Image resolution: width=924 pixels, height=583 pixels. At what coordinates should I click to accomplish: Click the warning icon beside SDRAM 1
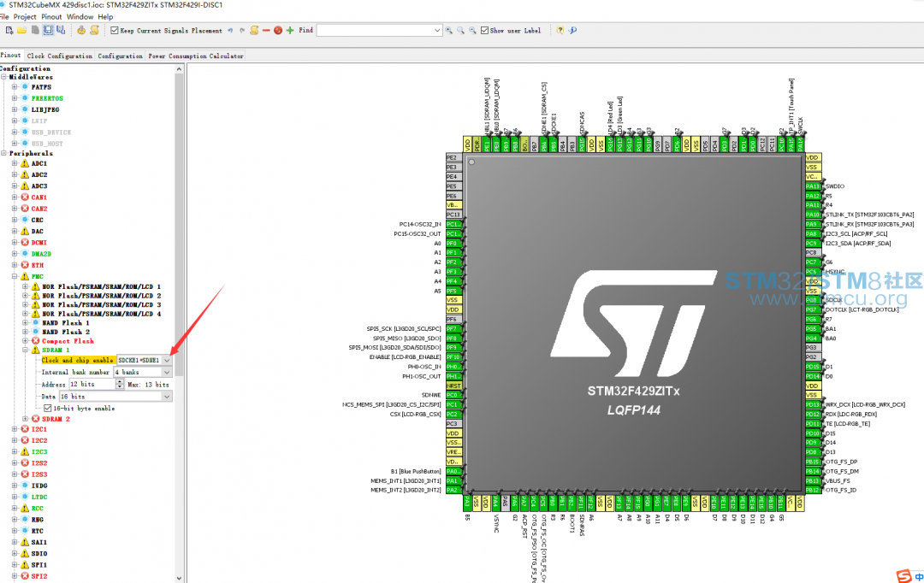[x=35, y=350]
